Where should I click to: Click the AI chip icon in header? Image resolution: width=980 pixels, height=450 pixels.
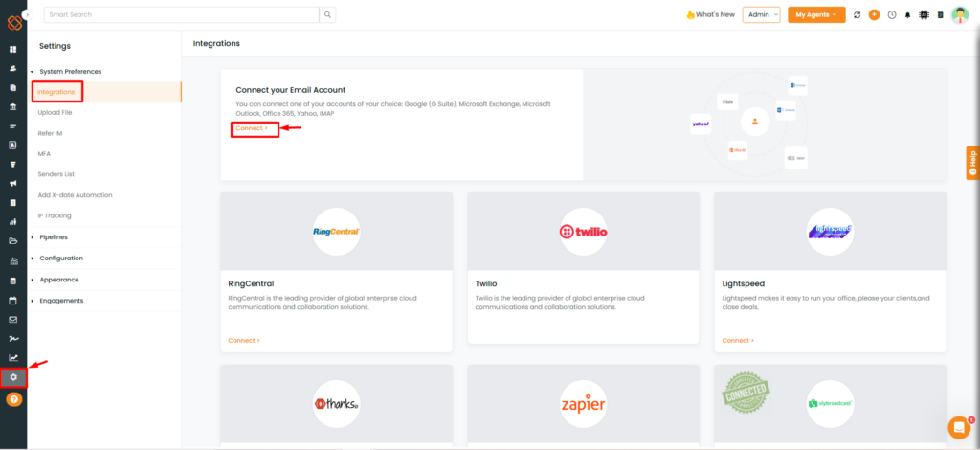pos(924,15)
